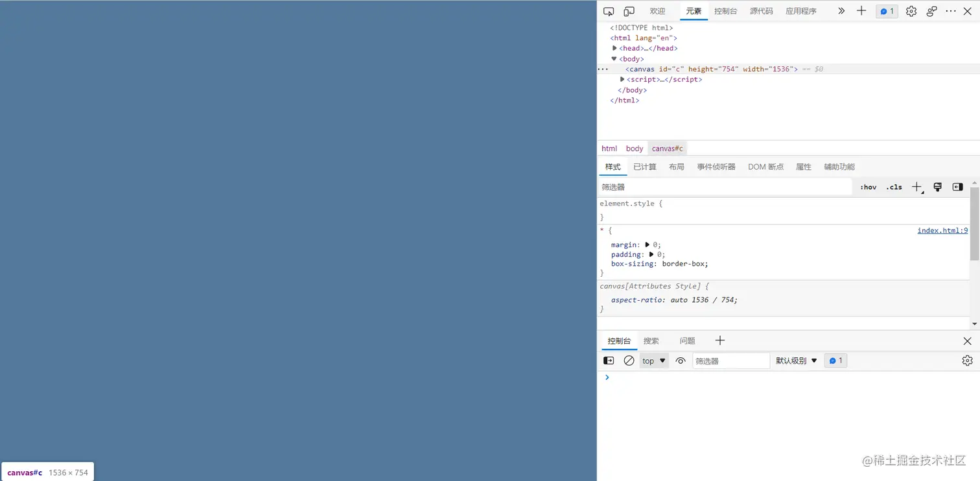Open the 默认级别 log level dropdown
This screenshot has height=481, width=980.
pos(797,361)
